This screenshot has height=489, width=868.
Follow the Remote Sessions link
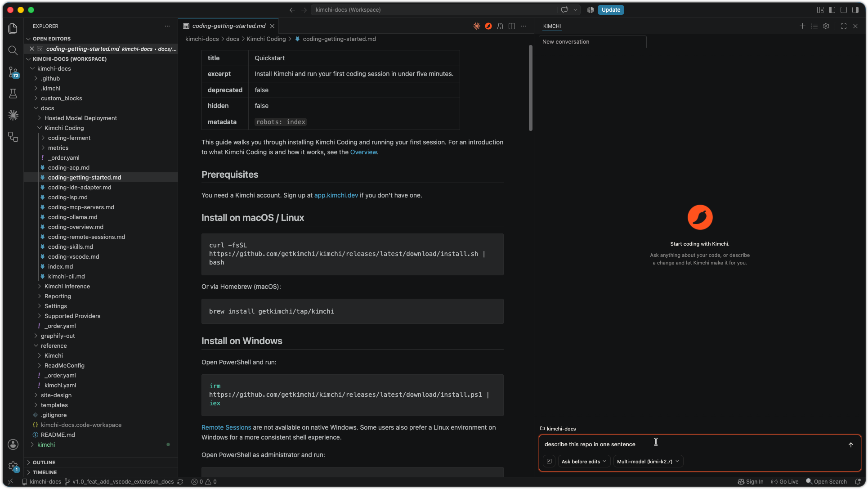click(x=226, y=427)
